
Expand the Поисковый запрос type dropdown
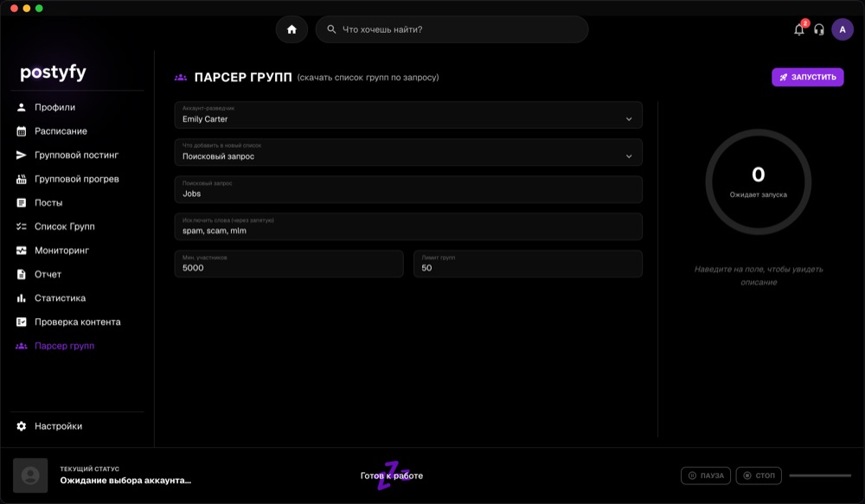point(408,152)
